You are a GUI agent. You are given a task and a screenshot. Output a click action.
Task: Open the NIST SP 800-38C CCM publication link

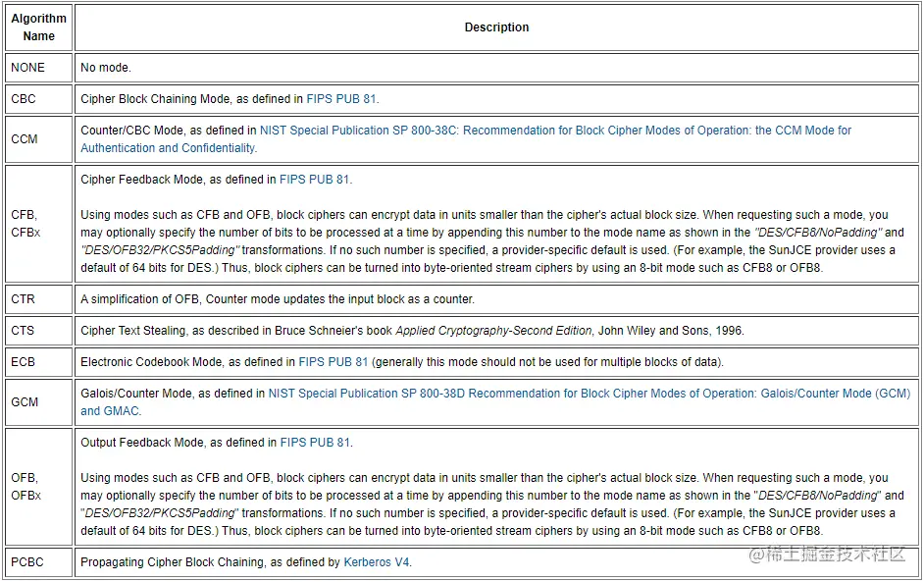(x=466, y=139)
